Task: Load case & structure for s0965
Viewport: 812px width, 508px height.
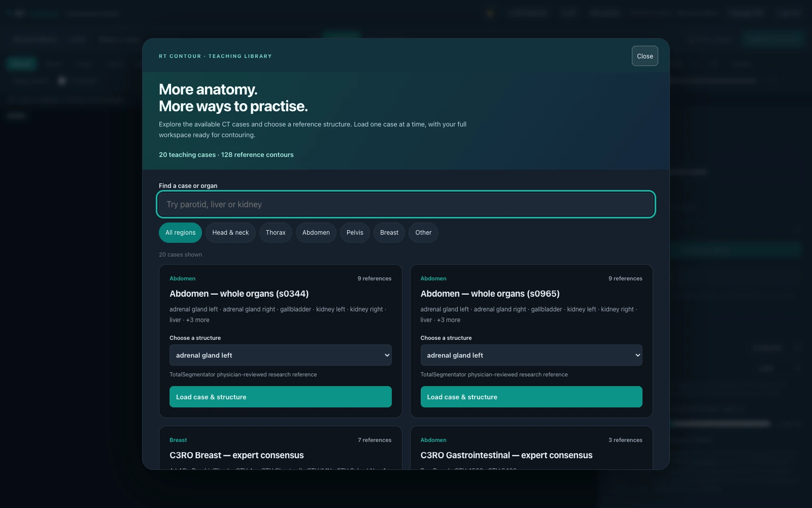Action: 531,397
